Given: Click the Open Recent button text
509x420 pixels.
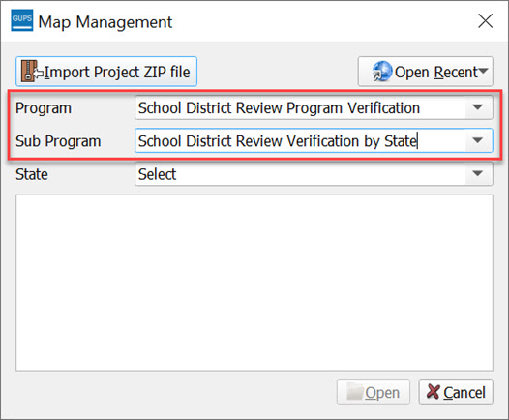Looking at the screenshot, I should [x=436, y=72].
